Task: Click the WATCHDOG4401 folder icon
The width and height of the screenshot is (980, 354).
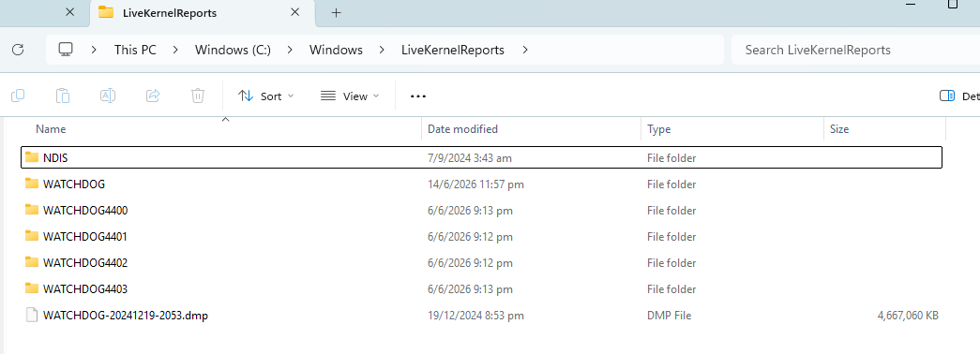Action: [x=32, y=236]
